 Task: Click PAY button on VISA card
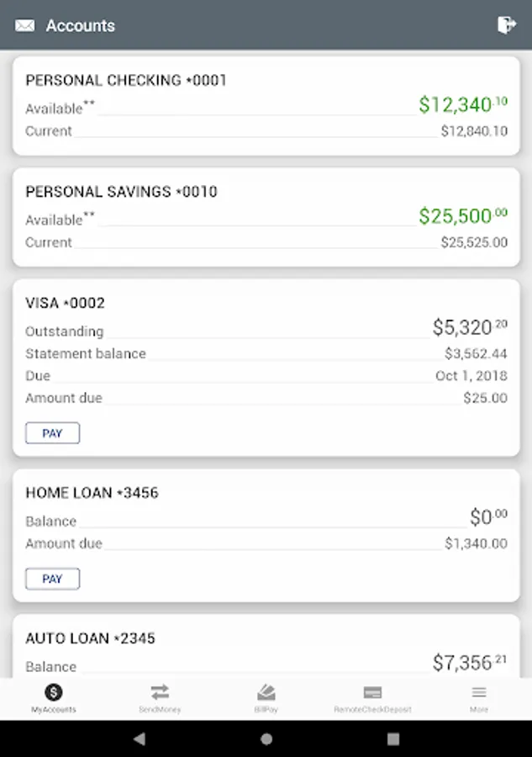tap(52, 433)
